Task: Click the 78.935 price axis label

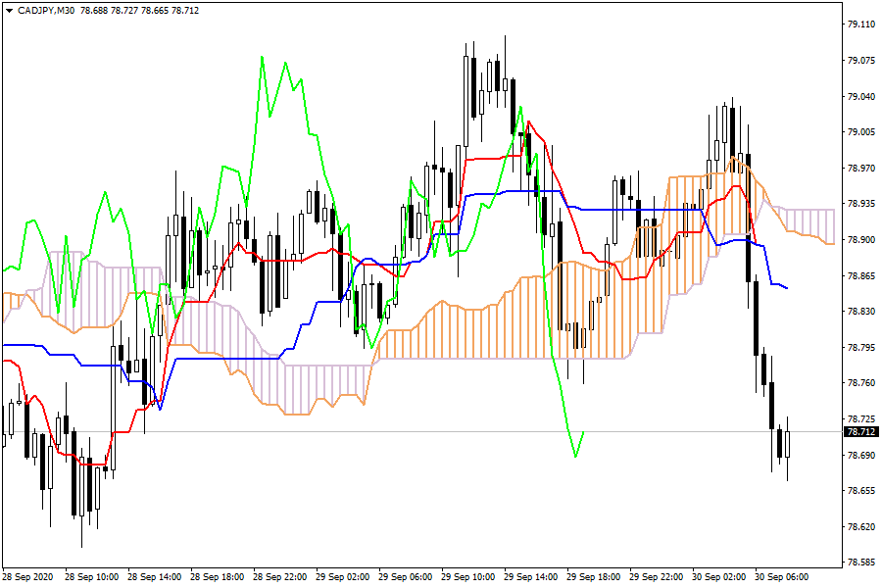Action: tap(860, 204)
